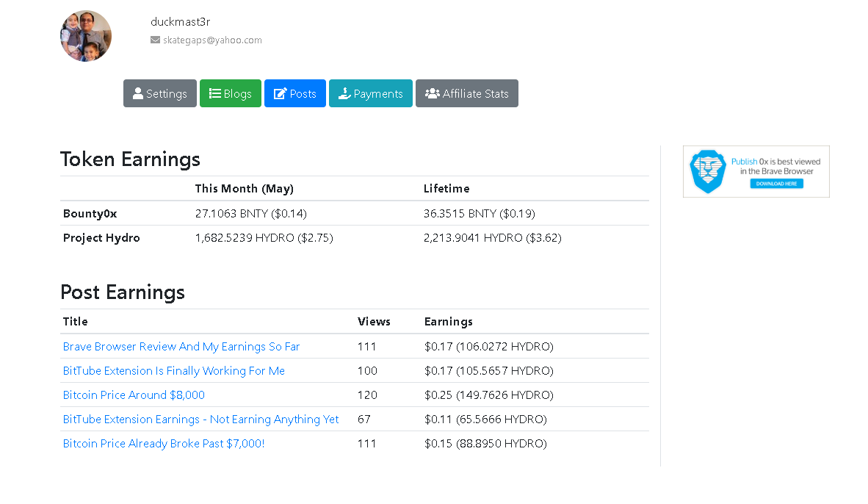Image resolution: width=868 pixels, height=504 pixels.
Task: Open 'BitTube Extension Is Finally Working For Me'
Action: pos(174,371)
